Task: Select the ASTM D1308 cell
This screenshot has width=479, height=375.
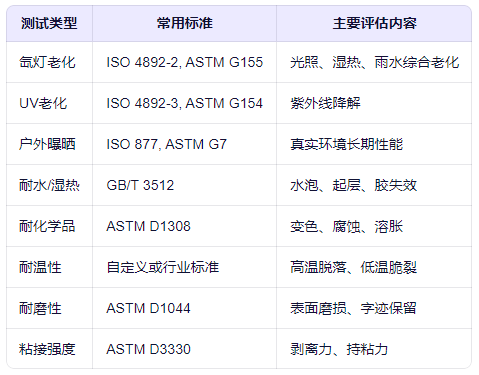Action: pyautogui.click(x=184, y=226)
